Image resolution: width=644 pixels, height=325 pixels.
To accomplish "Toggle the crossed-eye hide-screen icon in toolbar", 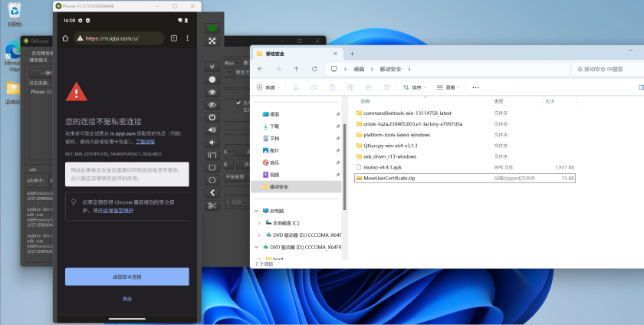I will coord(212,104).
